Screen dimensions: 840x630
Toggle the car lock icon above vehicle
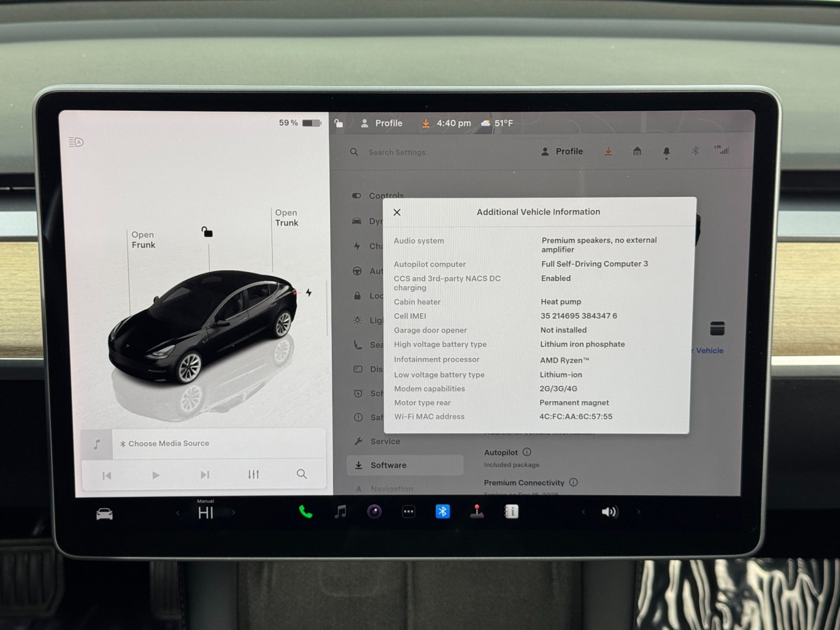coord(207,232)
